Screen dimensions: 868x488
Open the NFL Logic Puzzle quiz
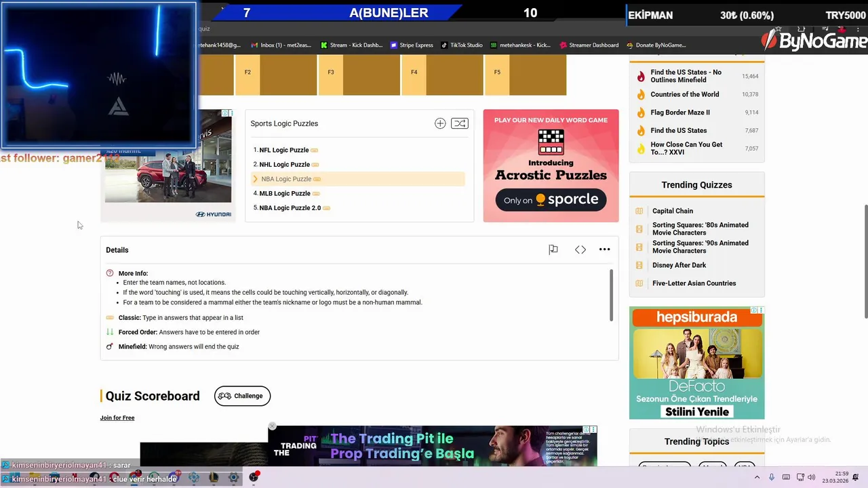(283, 150)
